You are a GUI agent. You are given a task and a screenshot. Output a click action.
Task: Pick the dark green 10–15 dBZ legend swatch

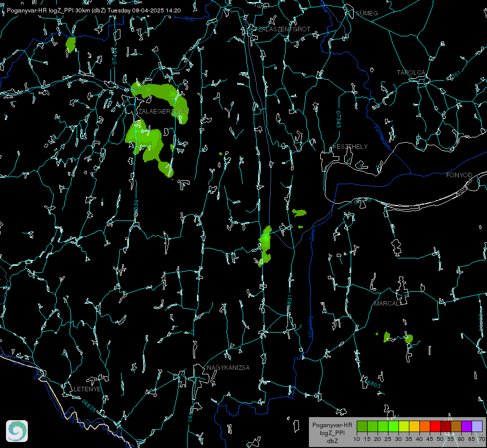click(x=362, y=426)
